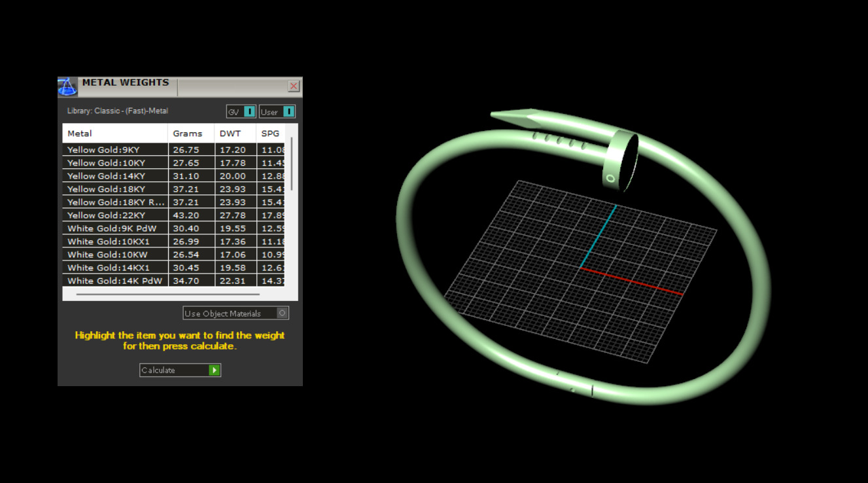Select the Yellow Gold:18KY R... row
Screen dimensions: 868x483
pos(173,202)
